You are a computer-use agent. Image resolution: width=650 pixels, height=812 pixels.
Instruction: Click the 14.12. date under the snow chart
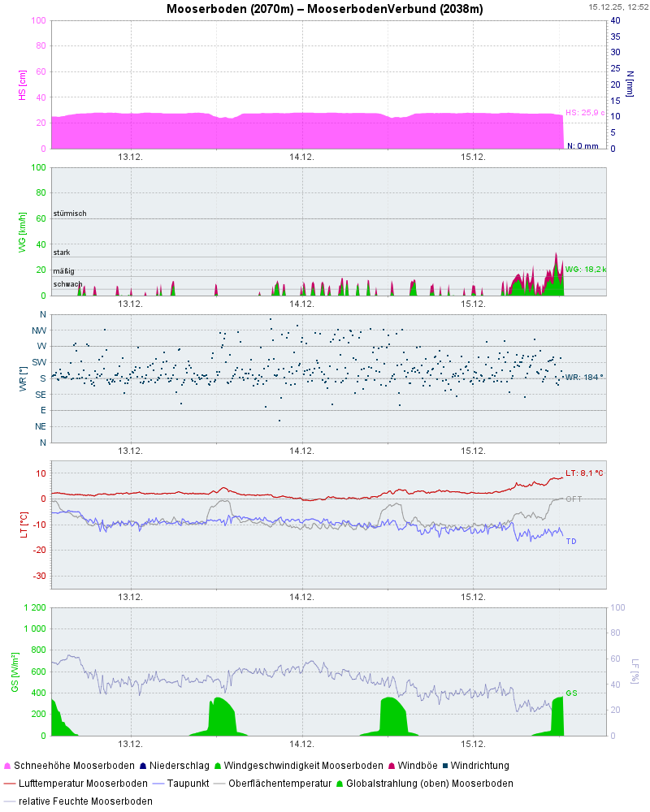coord(301,157)
